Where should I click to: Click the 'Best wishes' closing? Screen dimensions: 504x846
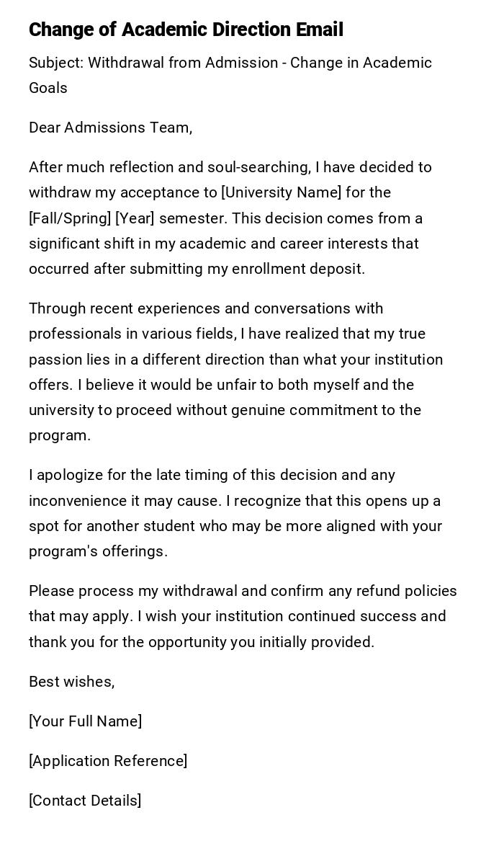(71, 682)
